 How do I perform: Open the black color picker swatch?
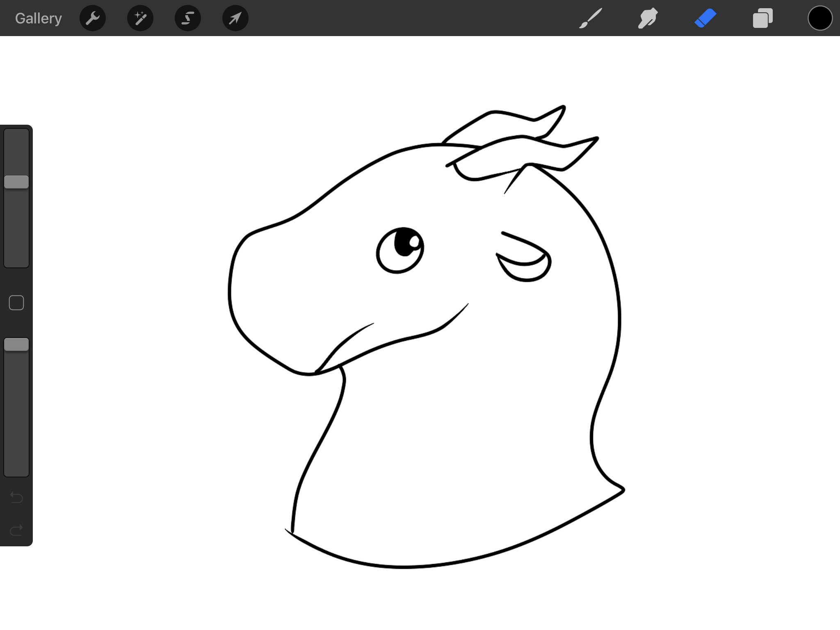820,18
